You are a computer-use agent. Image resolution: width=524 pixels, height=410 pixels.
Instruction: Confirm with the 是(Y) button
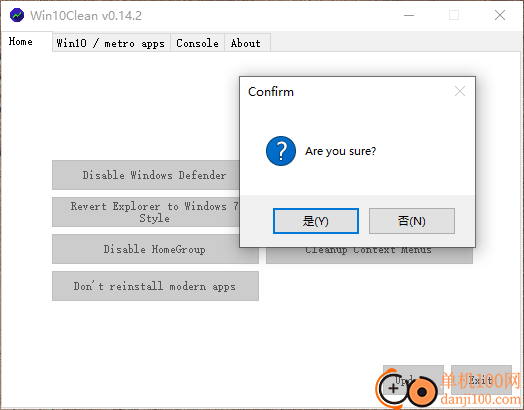[316, 221]
